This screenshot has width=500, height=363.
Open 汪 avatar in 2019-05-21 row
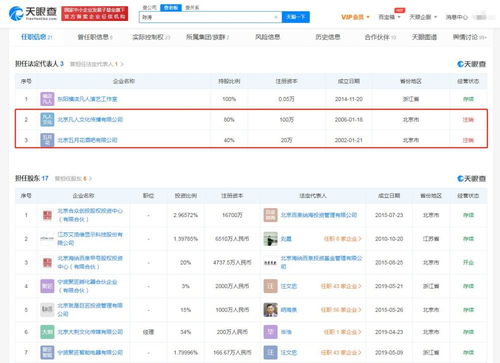click(x=270, y=286)
